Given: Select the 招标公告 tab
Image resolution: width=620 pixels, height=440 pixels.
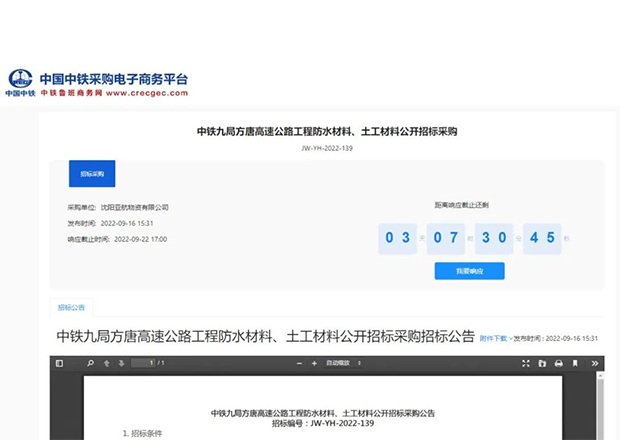Looking at the screenshot, I should [71, 308].
